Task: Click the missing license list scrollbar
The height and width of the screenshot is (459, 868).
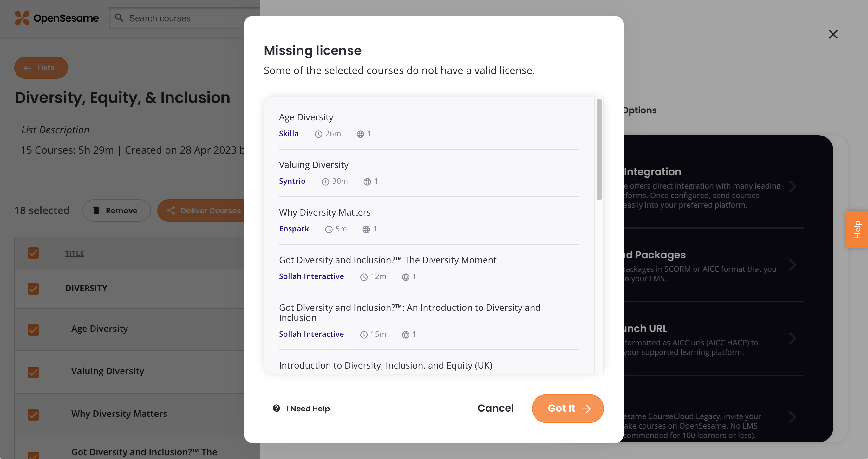Action: click(x=599, y=150)
